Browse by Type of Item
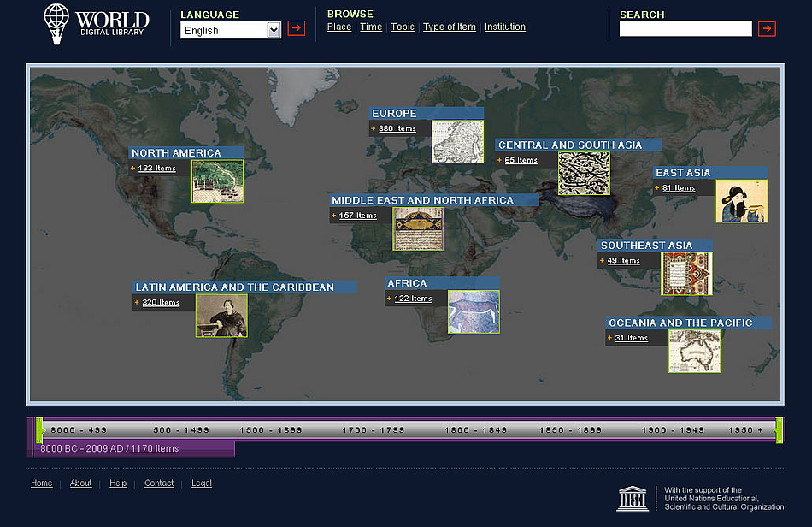This screenshot has width=812, height=527. (450, 27)
